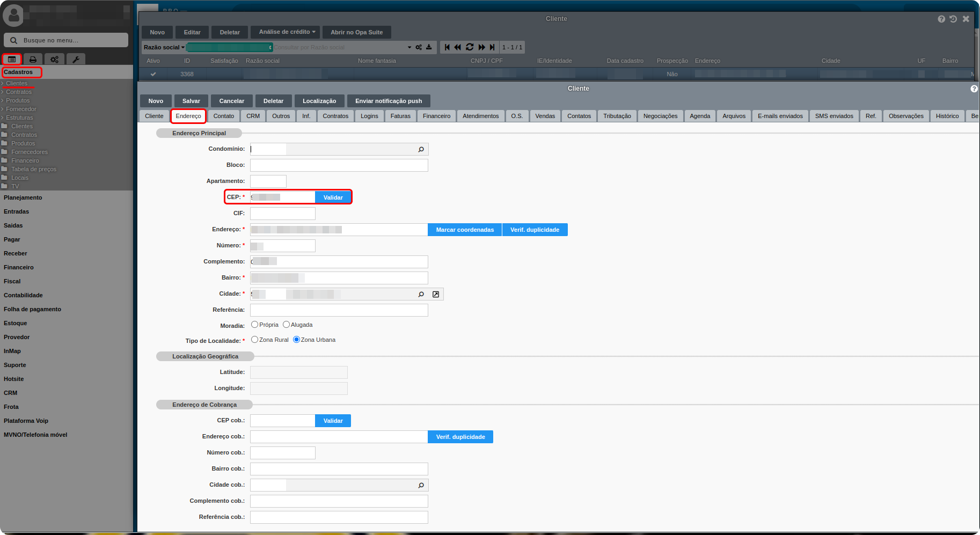The image size is (980, 535).
Task: Select the Própria housing option
Action: 255,325
